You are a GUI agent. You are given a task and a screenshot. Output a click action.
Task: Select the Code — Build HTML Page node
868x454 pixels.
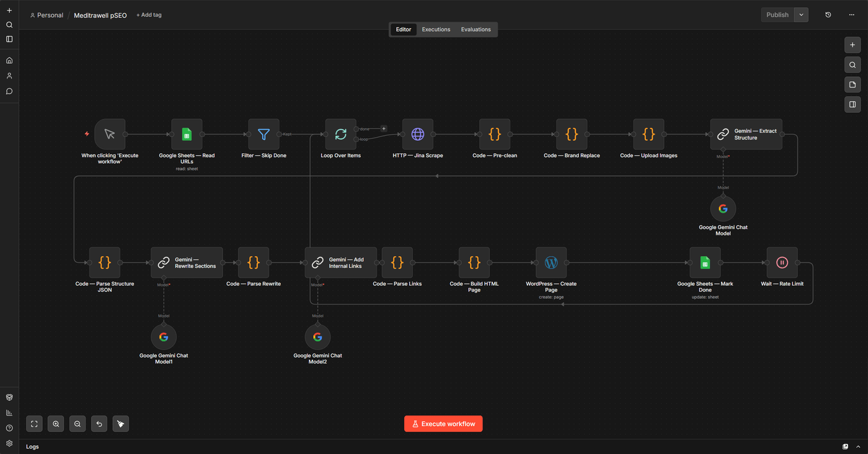(x=474, y=262)
